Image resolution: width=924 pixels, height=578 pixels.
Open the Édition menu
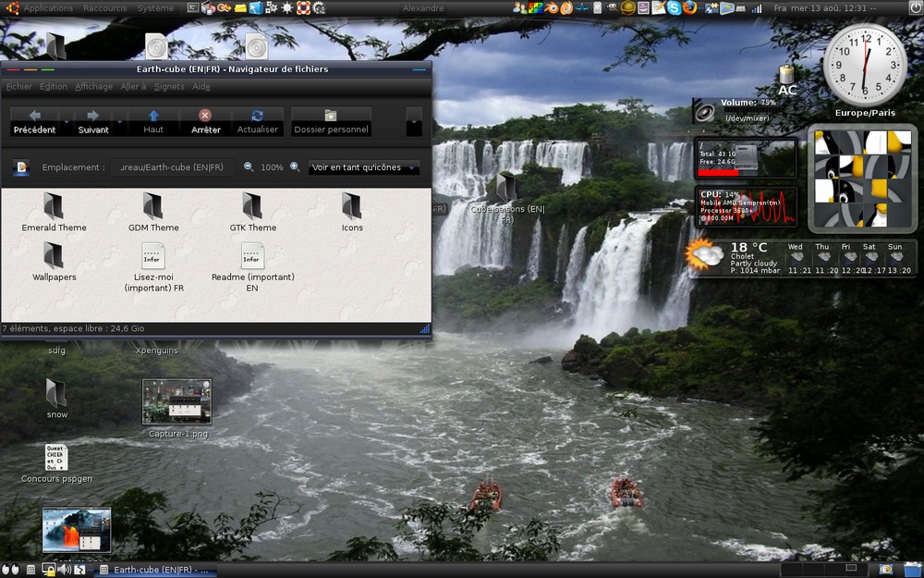pyautogui.click(x=53, y=86)
